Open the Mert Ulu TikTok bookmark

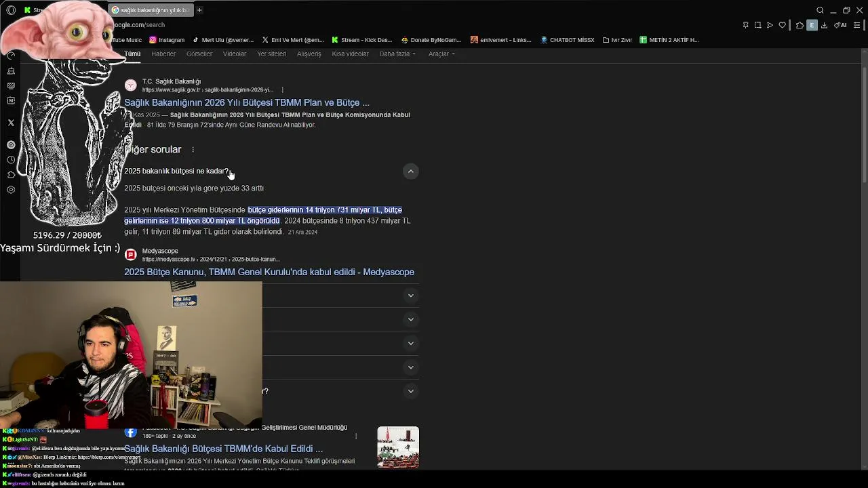222,40
